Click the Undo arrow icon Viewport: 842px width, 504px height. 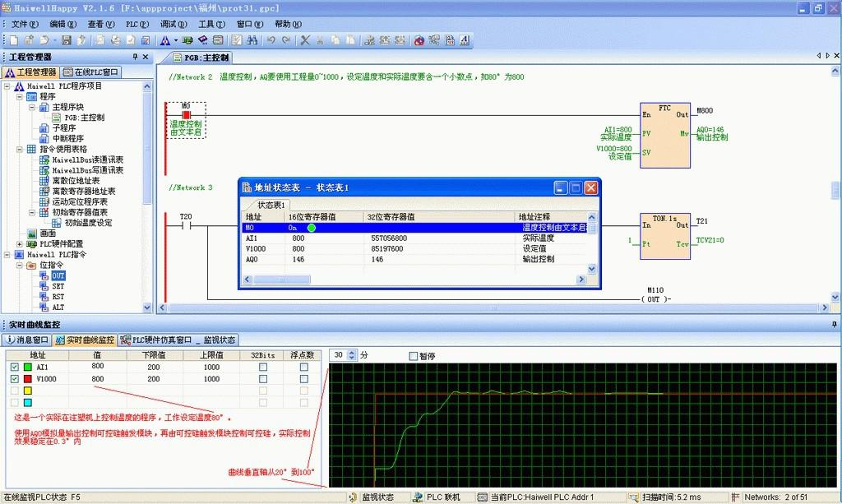click(x=271, y=39)
